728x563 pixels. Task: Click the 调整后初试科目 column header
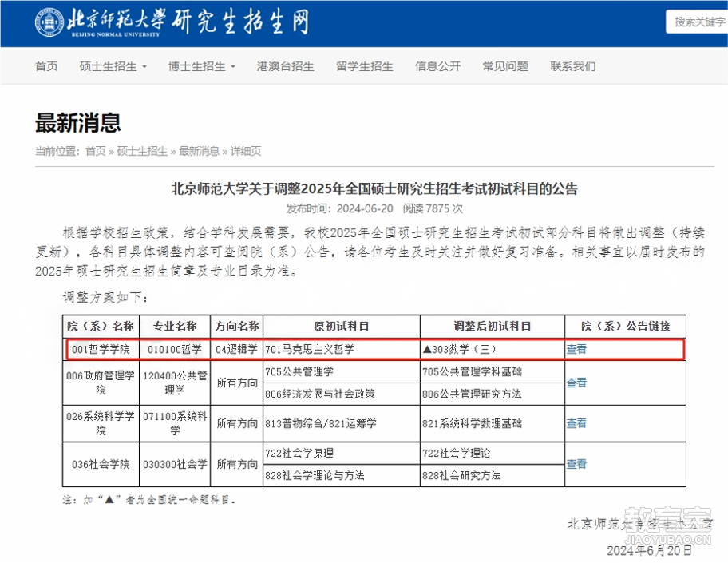tap(493, 326)
